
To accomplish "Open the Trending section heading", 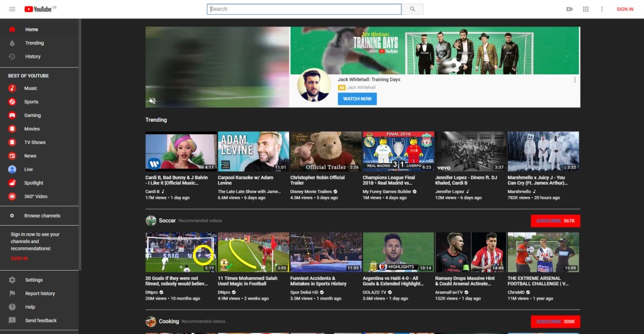I will point(156,120).
